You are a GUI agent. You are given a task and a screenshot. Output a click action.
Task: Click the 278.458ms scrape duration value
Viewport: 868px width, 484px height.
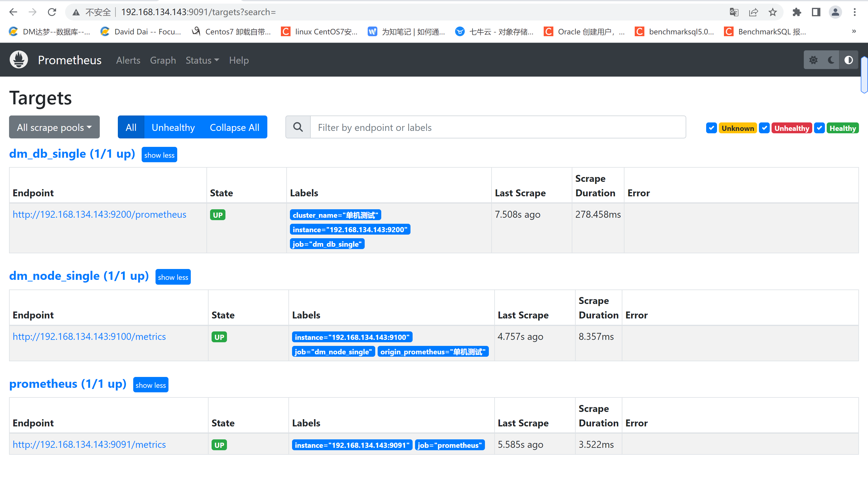[598, 214]
